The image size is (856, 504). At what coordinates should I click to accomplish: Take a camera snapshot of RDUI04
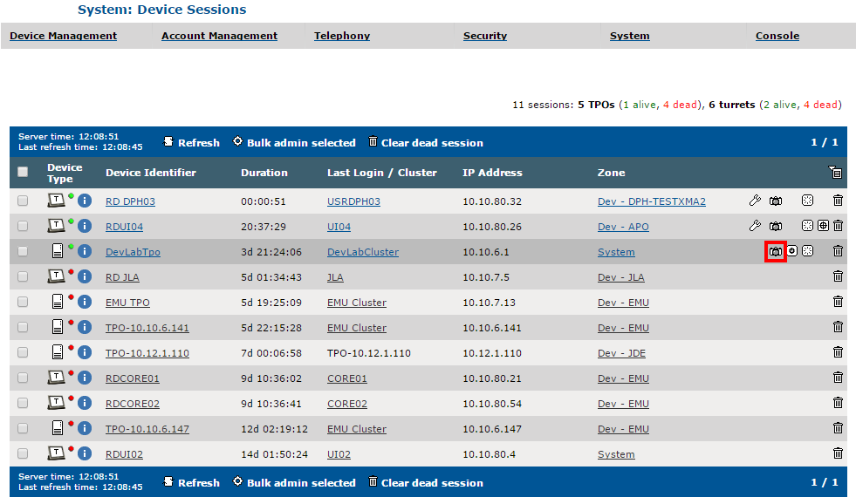click(x=775, y=226)
